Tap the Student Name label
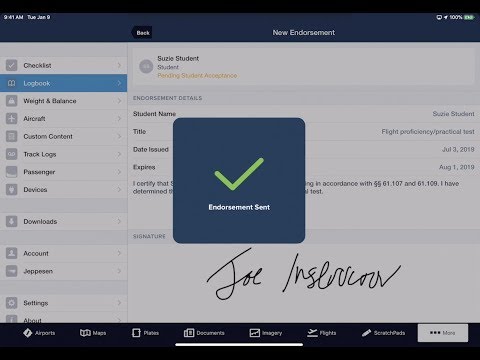Screen dimensions: 480x360 (154, 114)
